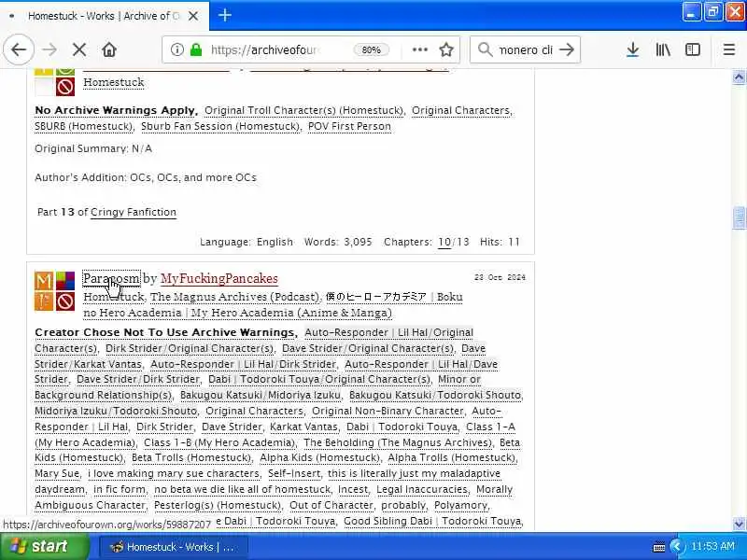Click 'Words: 3,095' text
Image resolution: width=747 pixels, height=560 pixels.
pyautogui.click(x=338, y=242)
